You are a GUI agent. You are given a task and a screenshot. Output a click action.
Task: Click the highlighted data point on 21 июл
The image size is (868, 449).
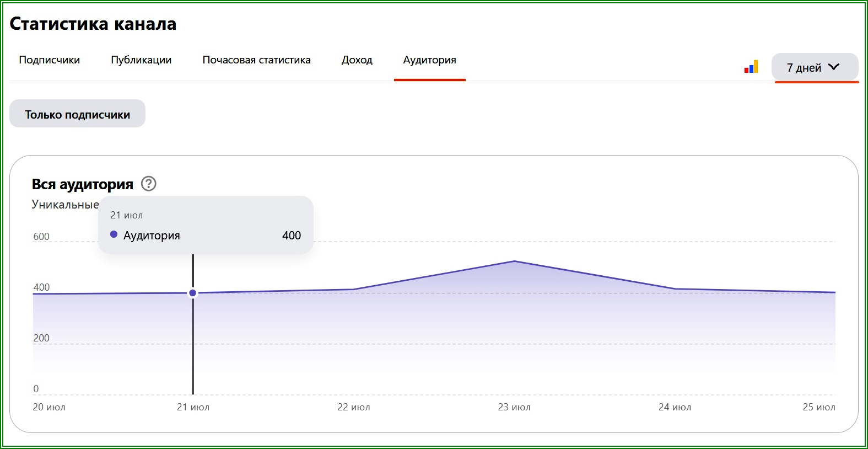(193, 293)
